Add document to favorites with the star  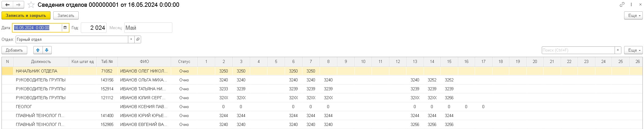31,5
